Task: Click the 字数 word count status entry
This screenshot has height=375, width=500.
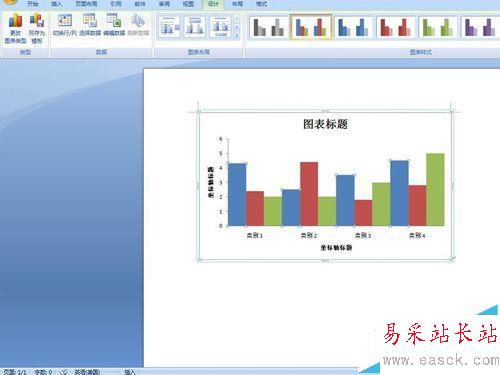Action: coord(43,372)
